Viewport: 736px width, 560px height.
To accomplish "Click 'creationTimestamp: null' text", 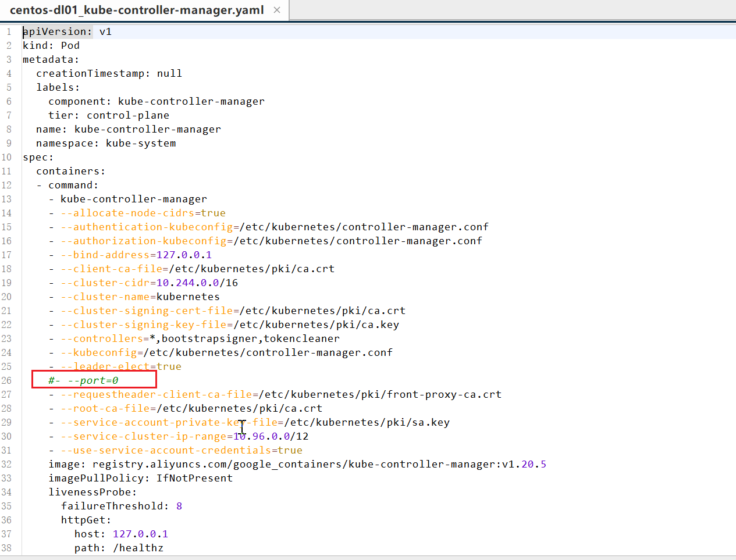I will pos(109,73).
